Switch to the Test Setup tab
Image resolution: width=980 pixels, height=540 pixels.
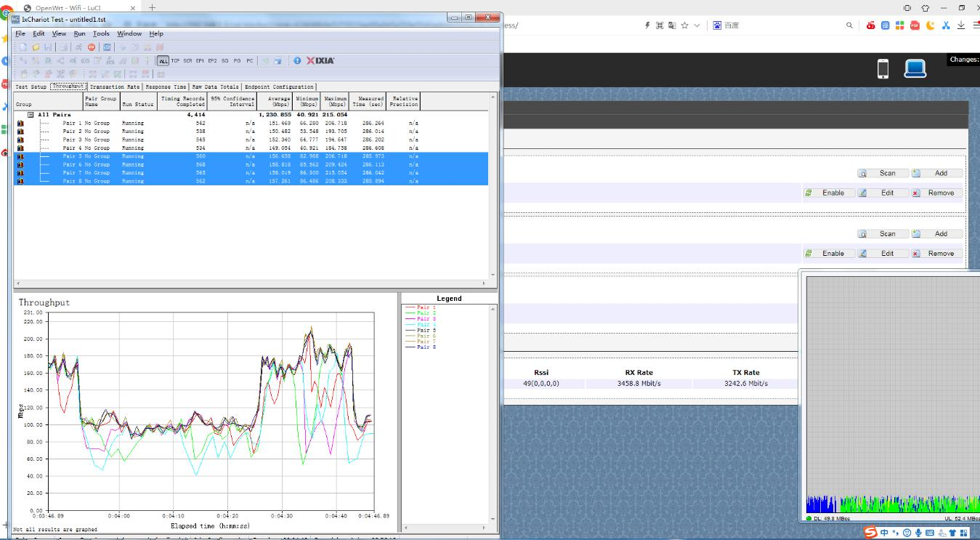pos(31,87)
